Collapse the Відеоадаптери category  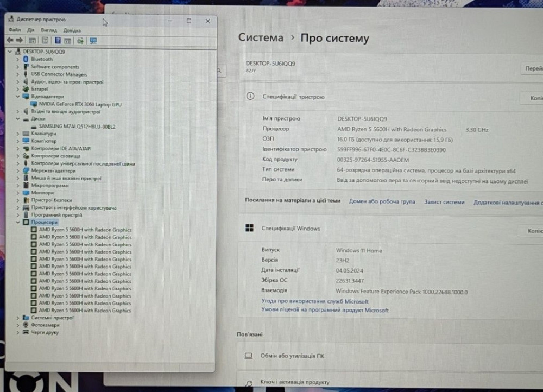pos(18,97)
